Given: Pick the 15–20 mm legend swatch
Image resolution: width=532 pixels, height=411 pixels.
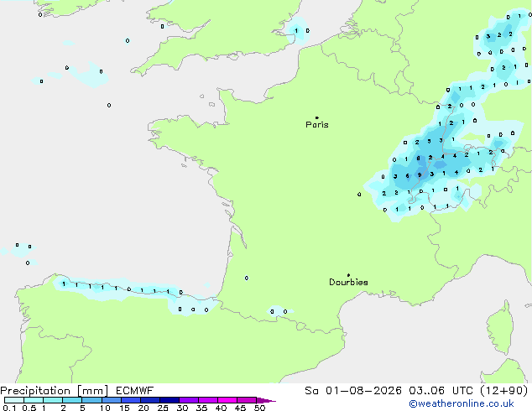Looking at the screenshot, I should [x=131, y=400].
